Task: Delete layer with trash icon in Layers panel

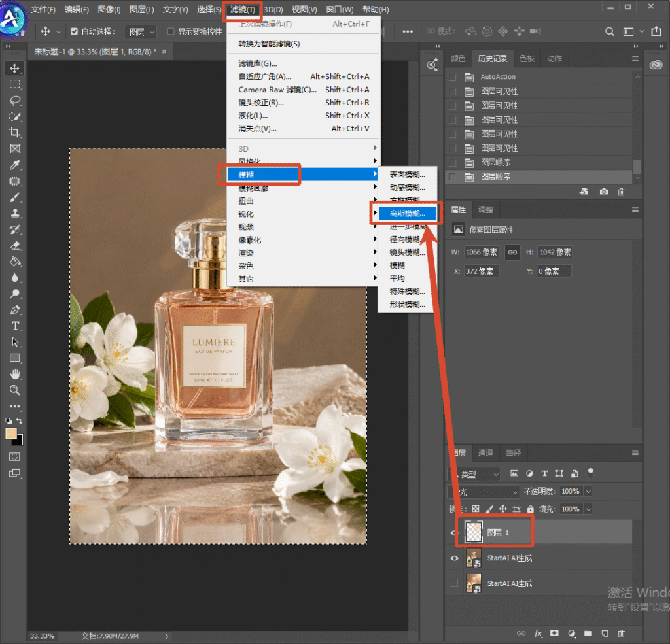Action: 622,634
